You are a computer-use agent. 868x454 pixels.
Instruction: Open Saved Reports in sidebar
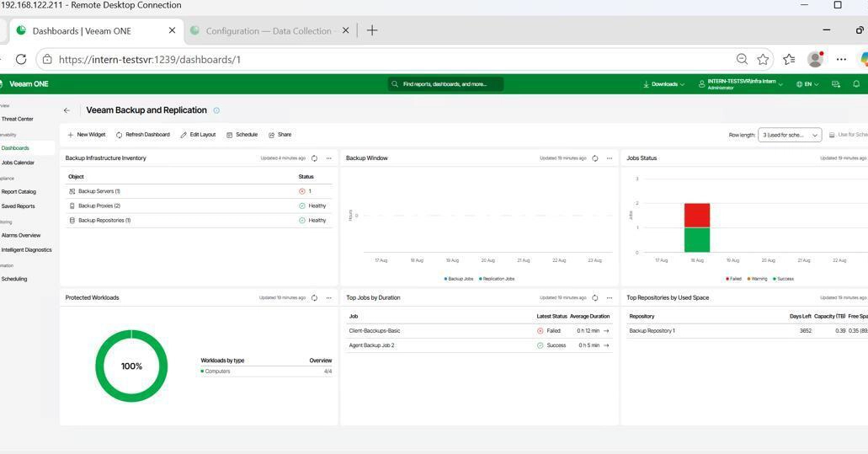(x=18, y=206)
